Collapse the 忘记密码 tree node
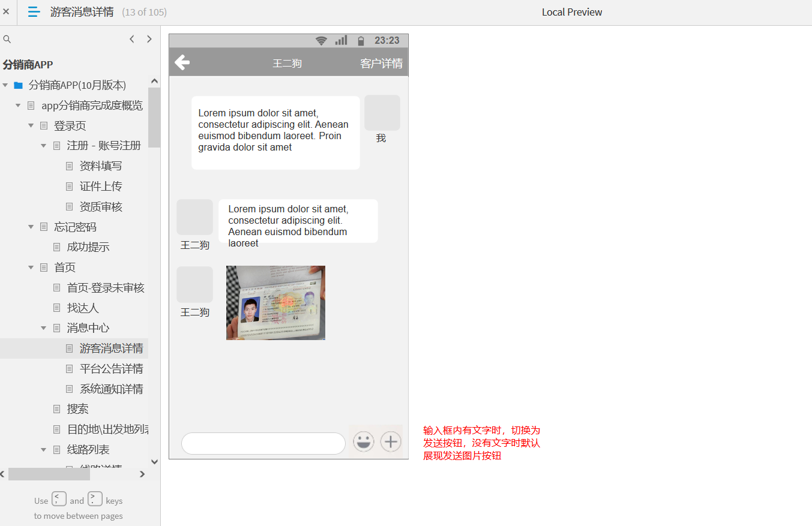 31,227
